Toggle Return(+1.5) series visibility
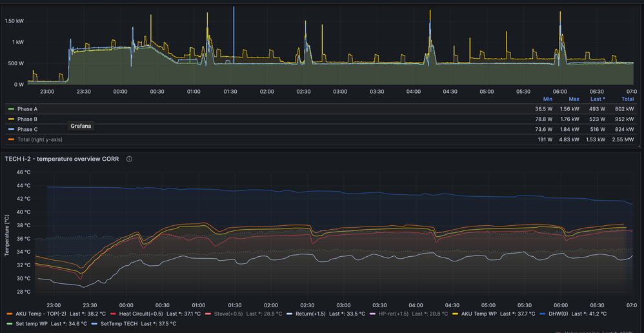 pyautogui.click(x=311, y=314)
